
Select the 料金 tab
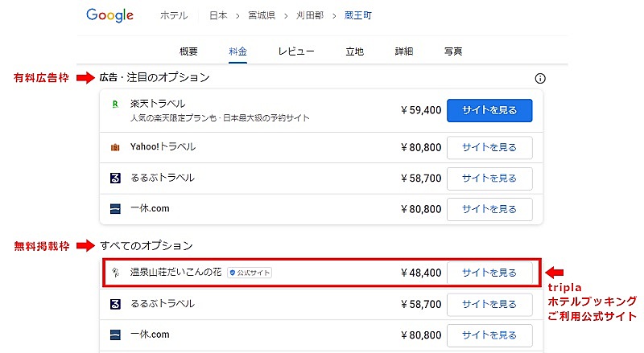237,51
